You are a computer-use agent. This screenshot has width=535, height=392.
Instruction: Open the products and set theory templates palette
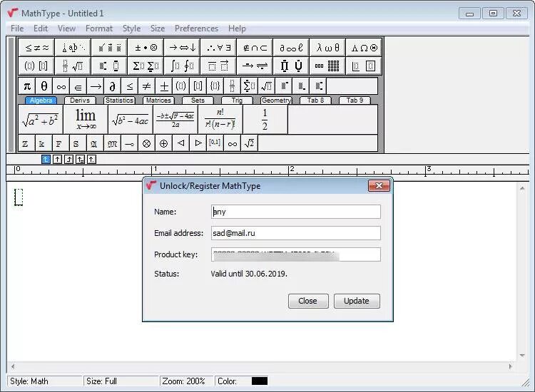coord(291,66)
